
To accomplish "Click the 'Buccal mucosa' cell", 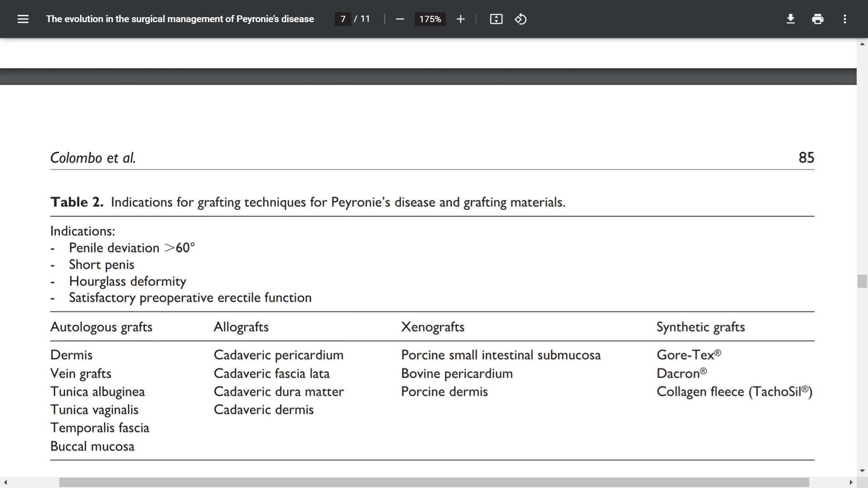I will click(x=92, y=446).
